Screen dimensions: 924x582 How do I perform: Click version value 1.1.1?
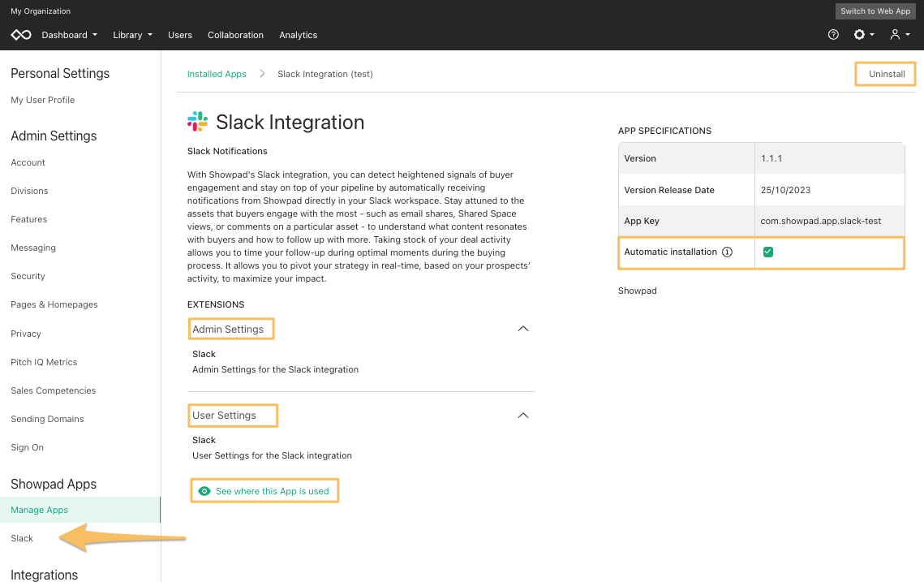click(x=771, y=158)
